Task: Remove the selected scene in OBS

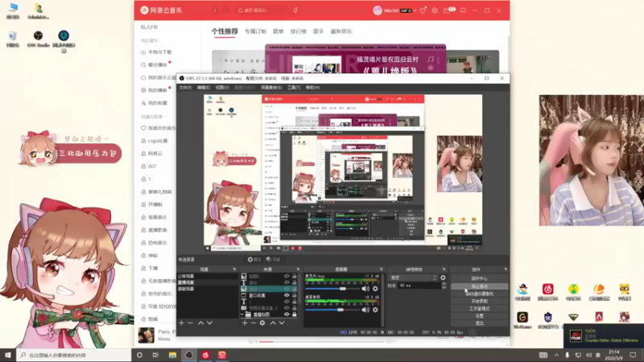Action: pyautogui.click(x=190, y=323)
